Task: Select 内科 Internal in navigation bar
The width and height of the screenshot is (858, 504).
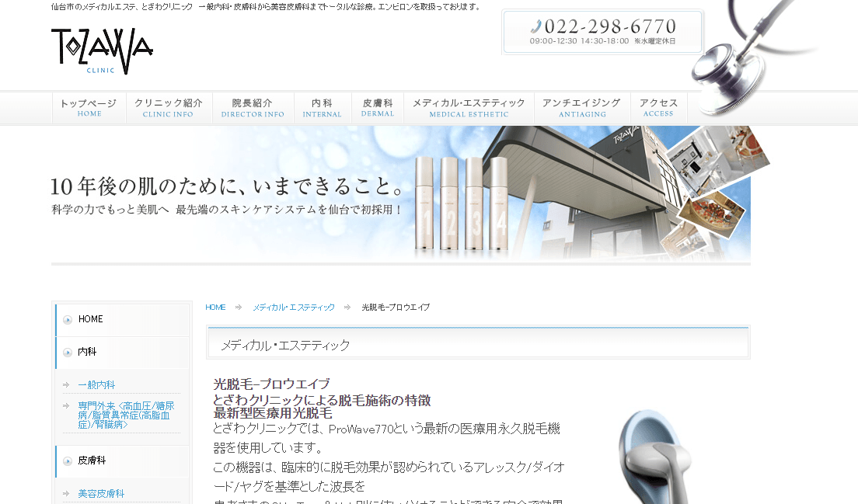Action: (x=322, y=108)
